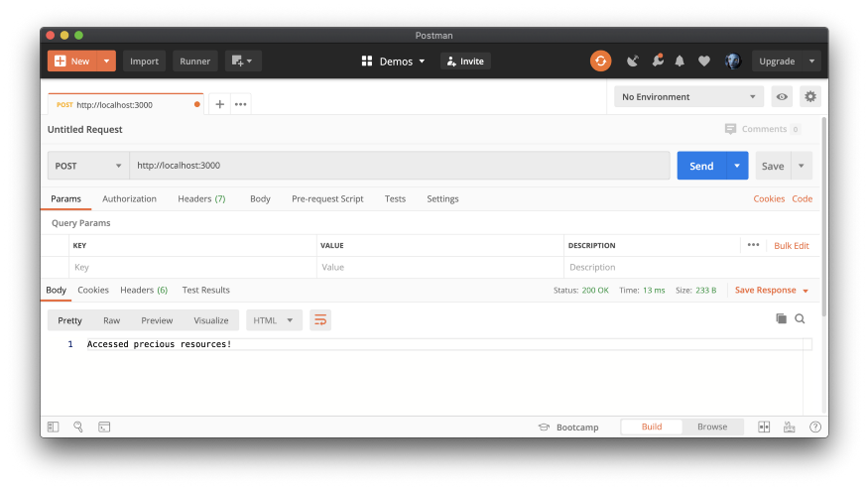Click Bulk Edit link
868x490 pixels.
click(791, 245)
